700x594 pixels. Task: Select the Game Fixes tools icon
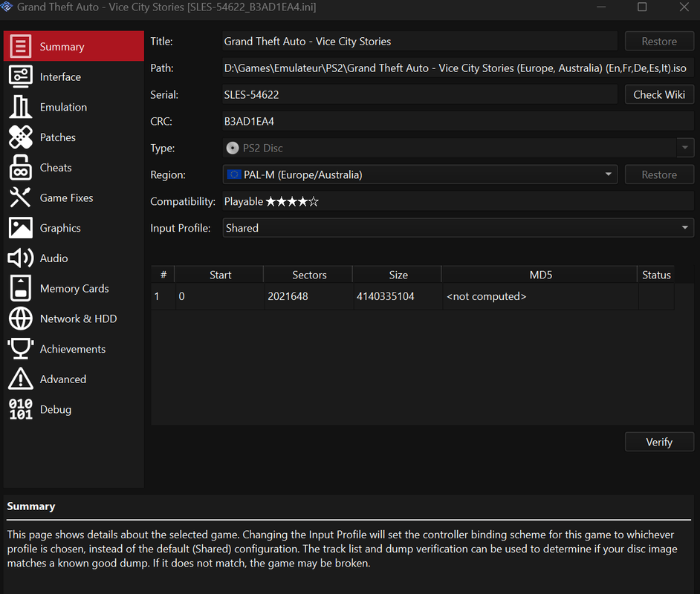[x=21, y=198]
